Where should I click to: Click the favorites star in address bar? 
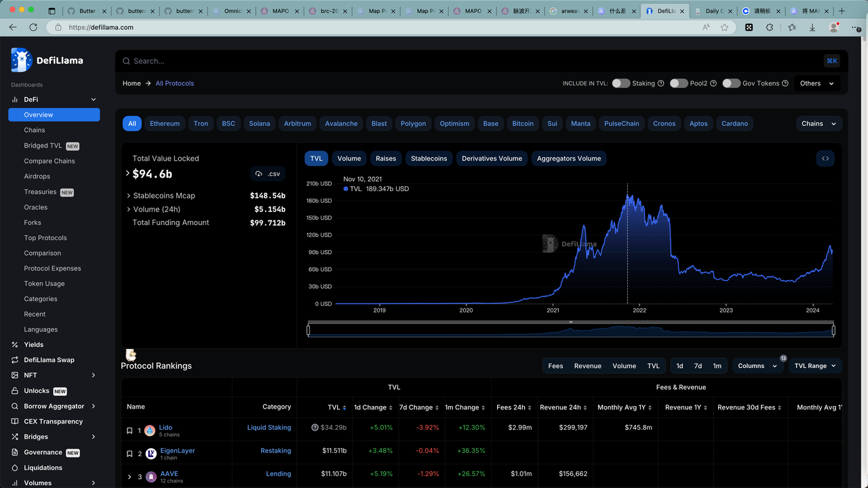(x=724, y=27)
